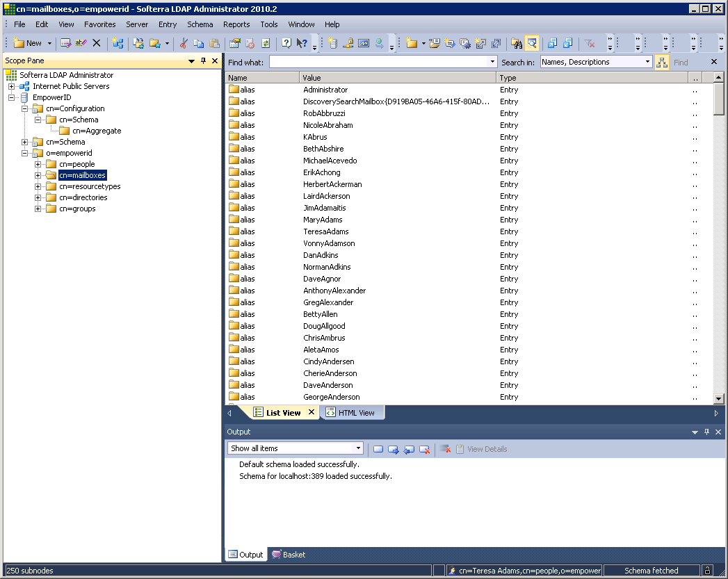Expand the cn=people tree node
This screenshot has width=728, height=579.
coord(38,164)
